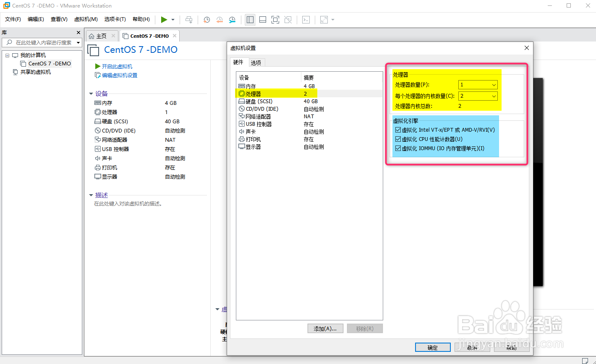Screen dimensions: 596x364
Task: Toggle 虚拟化 IOMMU checkbox
Action: click(398, 148)
